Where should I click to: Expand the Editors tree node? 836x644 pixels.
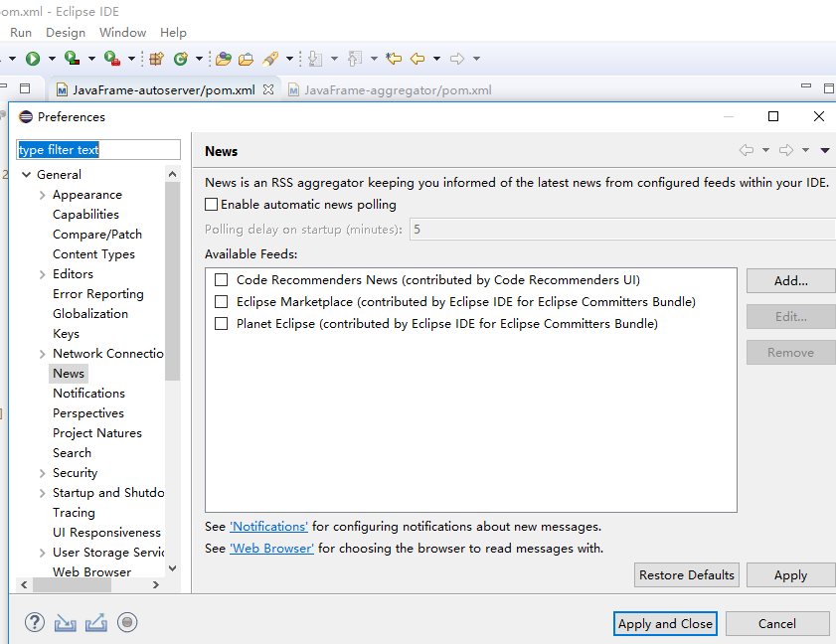(42, 274)
